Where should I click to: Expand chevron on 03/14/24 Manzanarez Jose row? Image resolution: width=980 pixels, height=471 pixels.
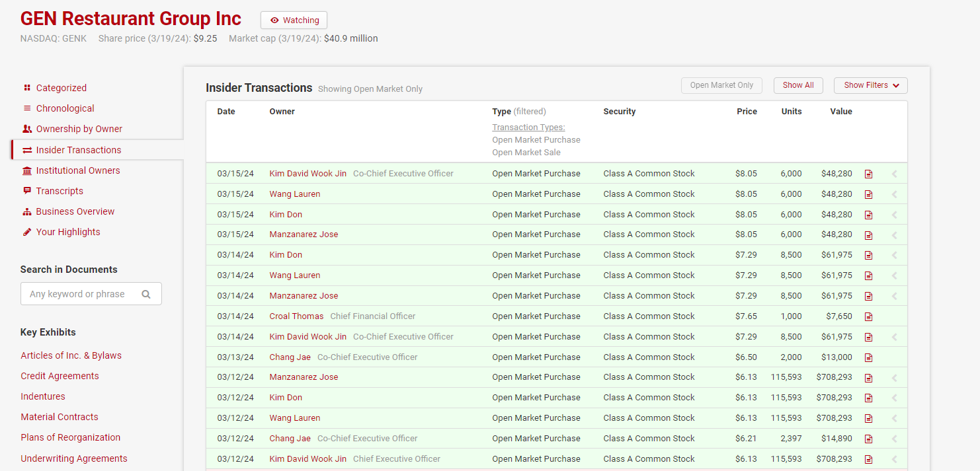point(895,296)
